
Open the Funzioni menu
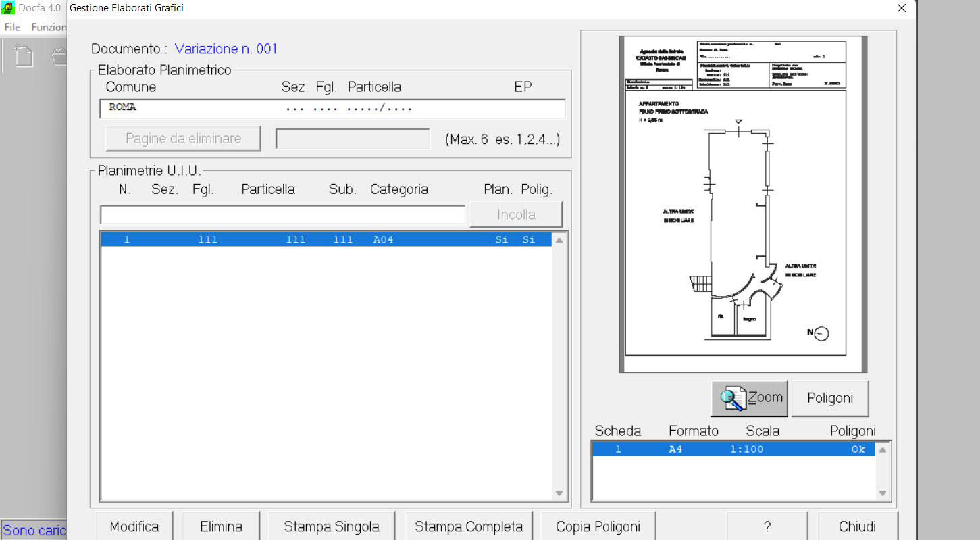tap(49, 27)
